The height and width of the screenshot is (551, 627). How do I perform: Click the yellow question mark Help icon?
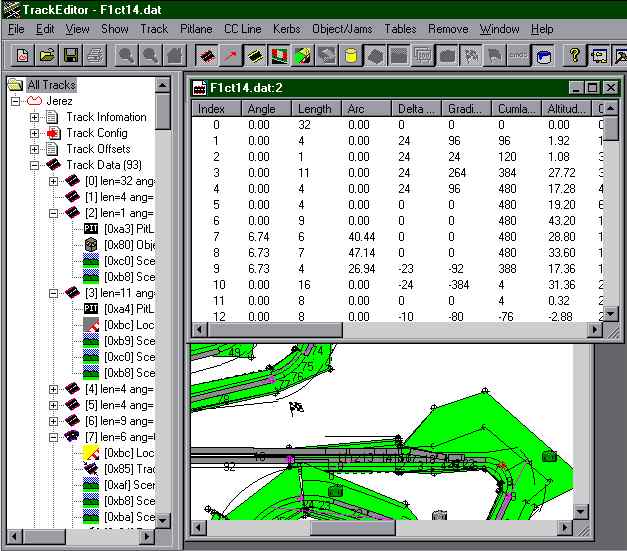point(575,55)
